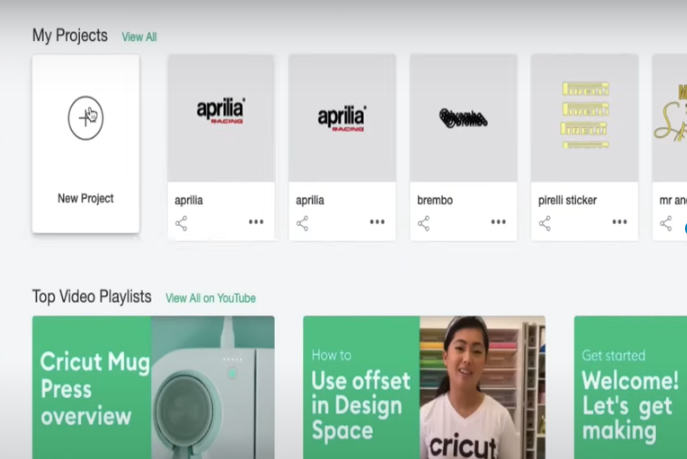Open the brembo project's three-dot menu
This screenshot has height=459, width=687.
pos(498,222)
